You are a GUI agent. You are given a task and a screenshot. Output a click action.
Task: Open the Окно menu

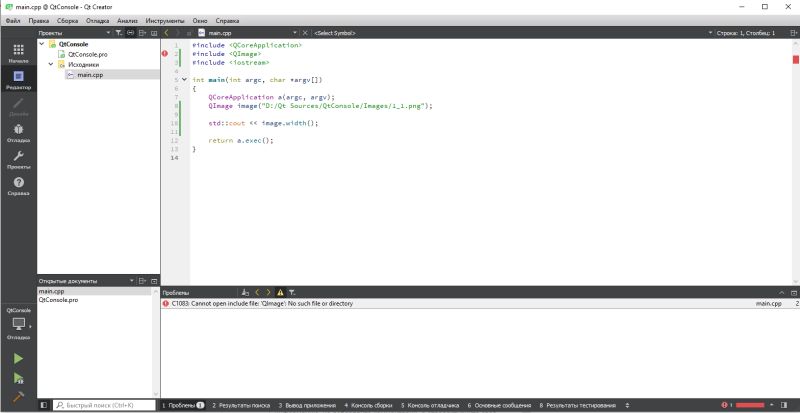point(200,21)
